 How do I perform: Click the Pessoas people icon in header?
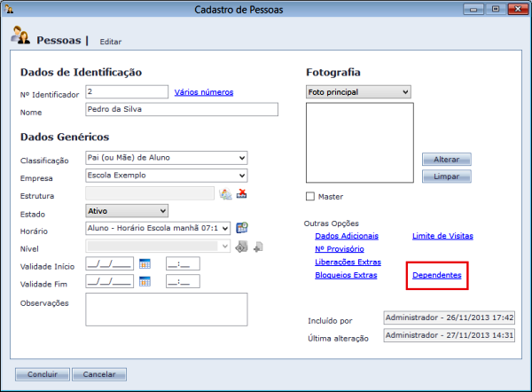click(21, 36)
